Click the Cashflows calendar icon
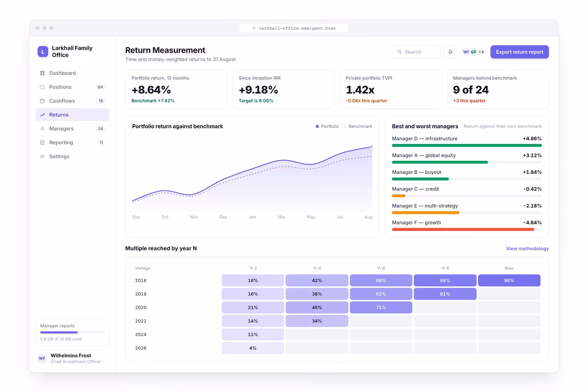588x392 pixels. (42, 101)
